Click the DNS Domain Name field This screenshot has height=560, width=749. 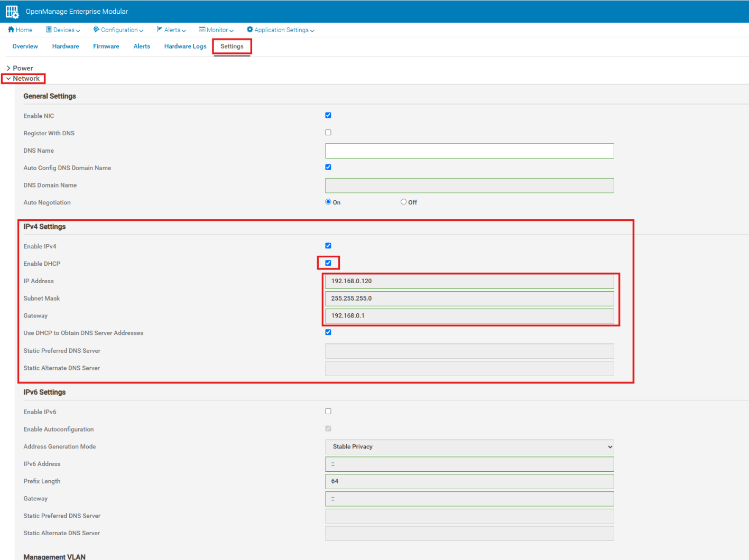click(469, 185)
